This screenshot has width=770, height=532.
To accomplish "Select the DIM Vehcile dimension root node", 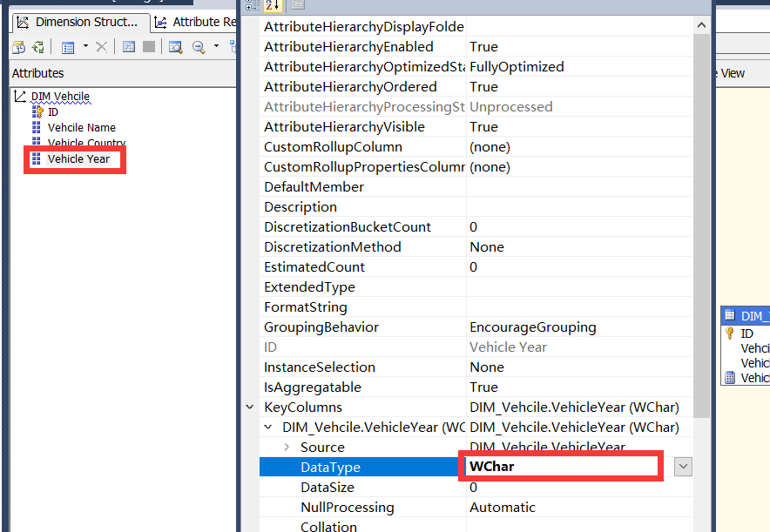I will pos(60,96).
